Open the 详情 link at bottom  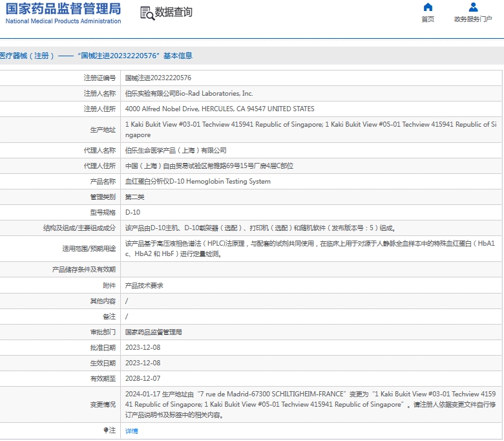click(x=131, y=431)
